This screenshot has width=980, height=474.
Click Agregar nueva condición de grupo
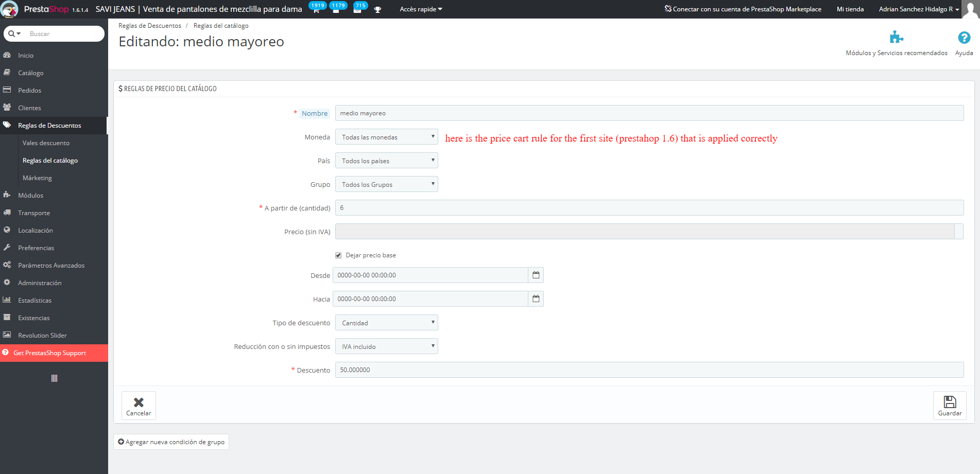pos(171,442)
